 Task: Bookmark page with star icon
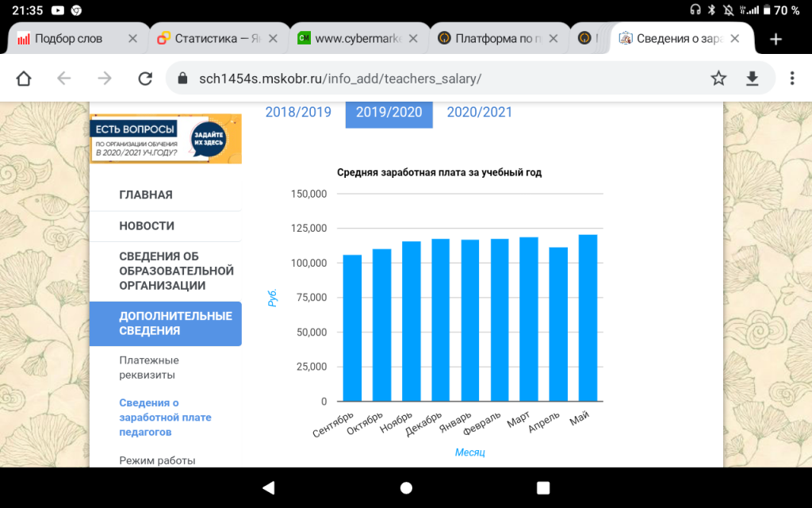(x=718, y=78)
